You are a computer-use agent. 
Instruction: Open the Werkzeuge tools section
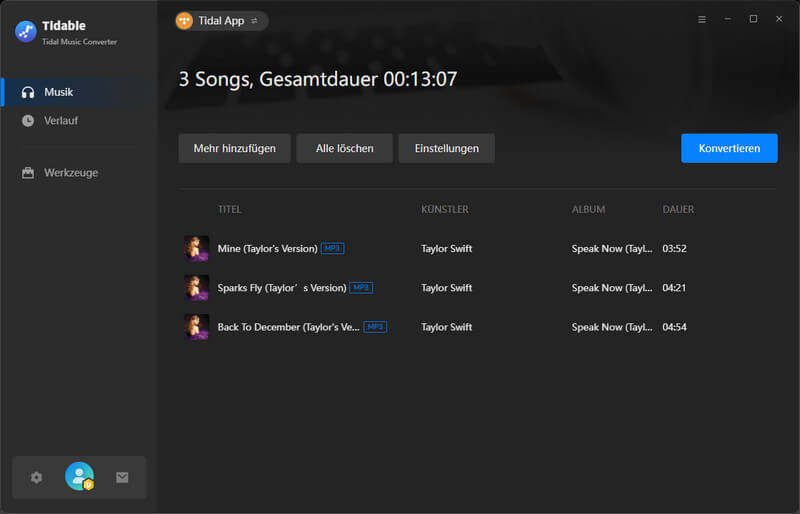click(x=79, y=173)
